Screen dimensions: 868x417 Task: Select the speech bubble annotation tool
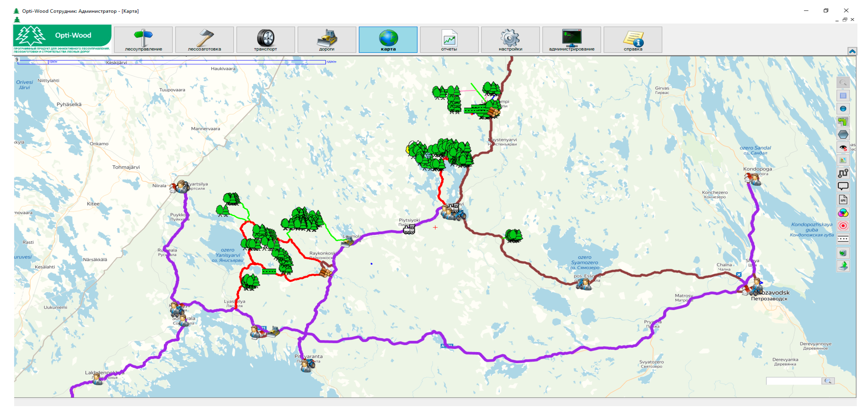(x=843, y=186)
